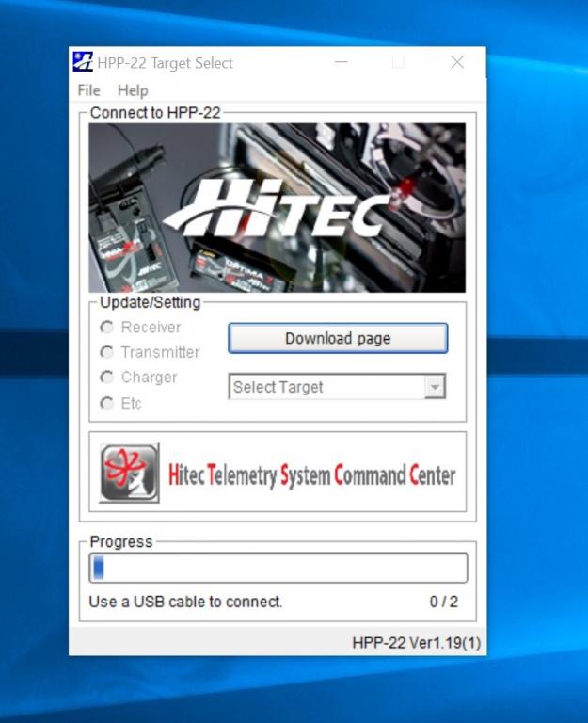Launch Hitec Telemetry System Command Center text
The image size is (588, 723).
click(311, 474)
